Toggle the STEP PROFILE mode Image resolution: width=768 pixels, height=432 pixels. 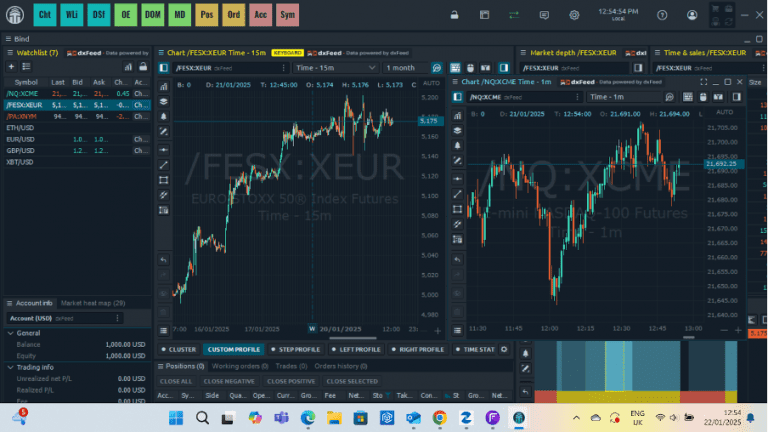[x=295, y=349]
